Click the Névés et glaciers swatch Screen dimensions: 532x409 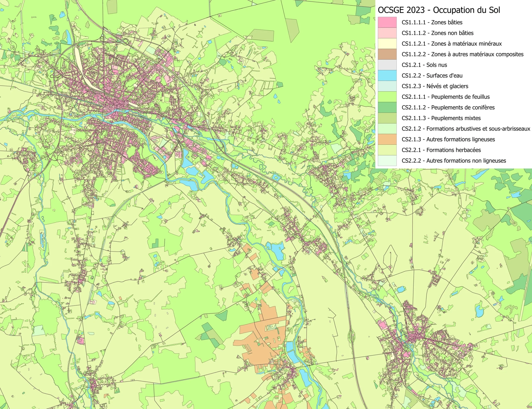click(387, 86)
